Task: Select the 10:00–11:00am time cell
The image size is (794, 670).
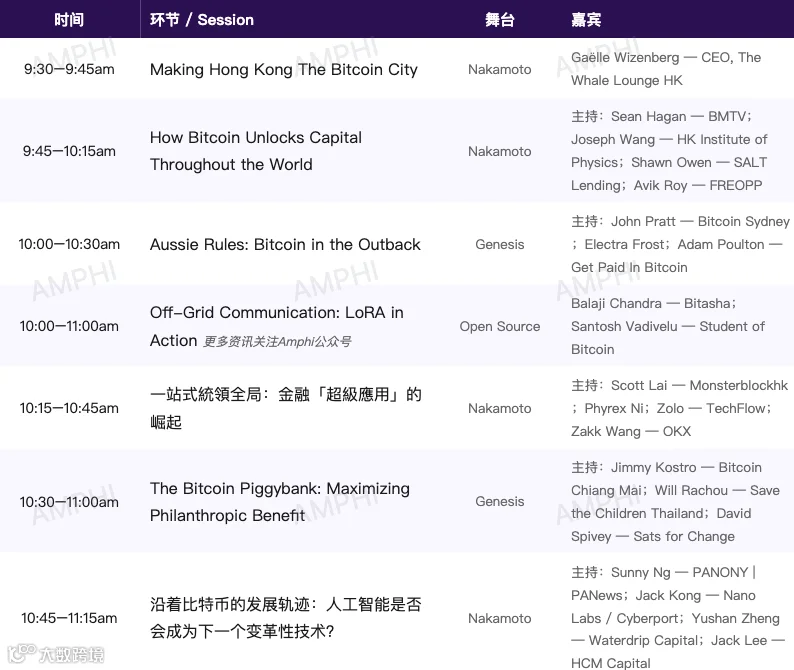Action: tap(69, 326)
